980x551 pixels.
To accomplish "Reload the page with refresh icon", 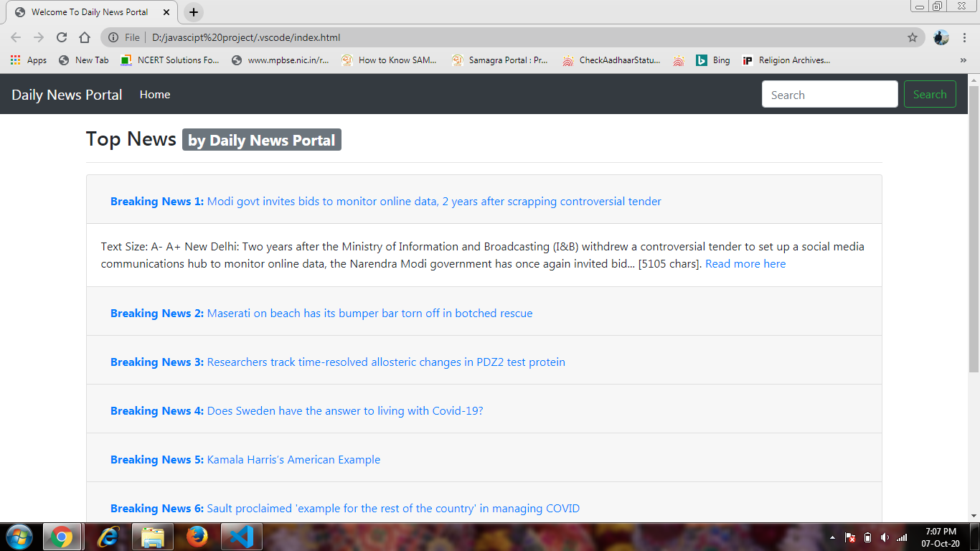I will (x=62, y=37).
